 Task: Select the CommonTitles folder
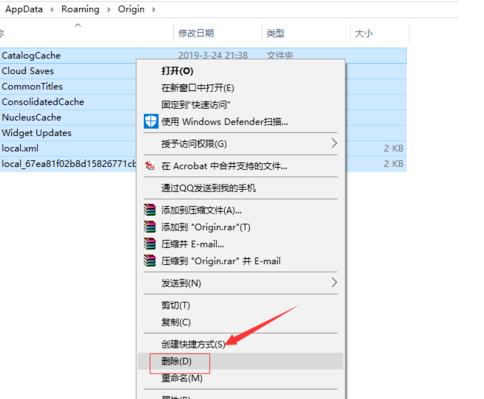pos(32,86)
